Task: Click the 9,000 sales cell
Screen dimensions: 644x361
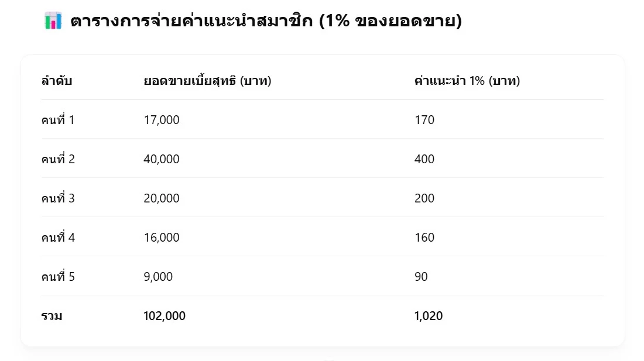Action: [x=158, y=277]
